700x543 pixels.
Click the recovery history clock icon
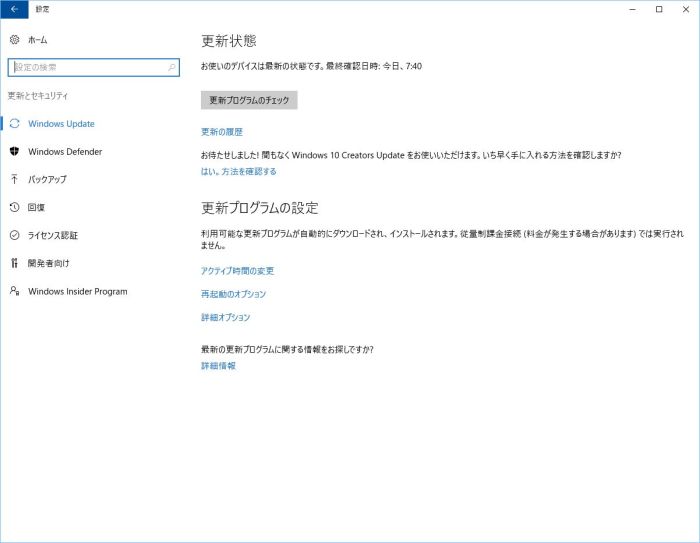tap(14, 208)
